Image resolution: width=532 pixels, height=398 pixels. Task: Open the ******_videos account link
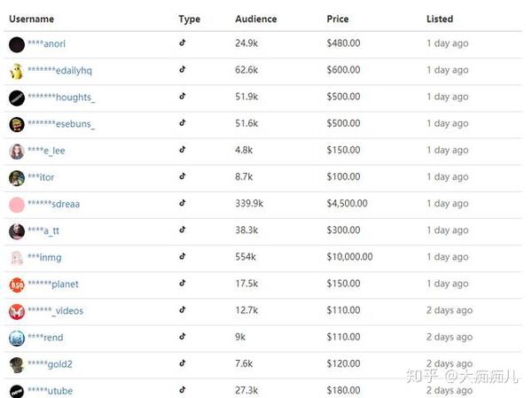(x=55, y=311)
